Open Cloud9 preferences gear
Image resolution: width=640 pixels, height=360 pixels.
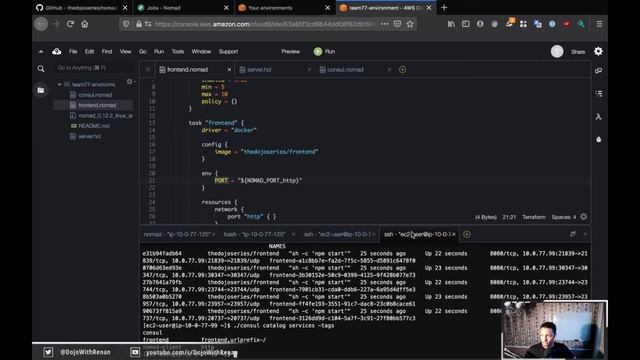coord(598,51)
